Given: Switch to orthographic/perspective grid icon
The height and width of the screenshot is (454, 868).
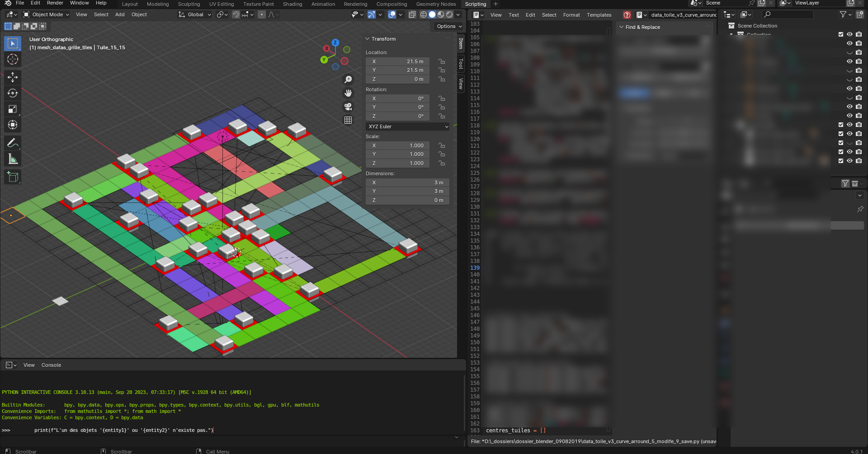Looking at the screenshot, I should point(348,120).
